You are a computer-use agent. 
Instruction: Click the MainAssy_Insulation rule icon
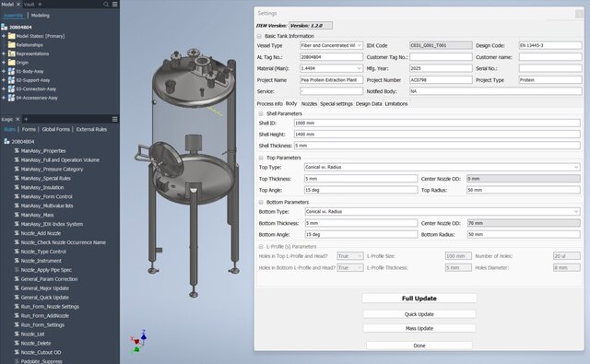click(x=17, y=187)
